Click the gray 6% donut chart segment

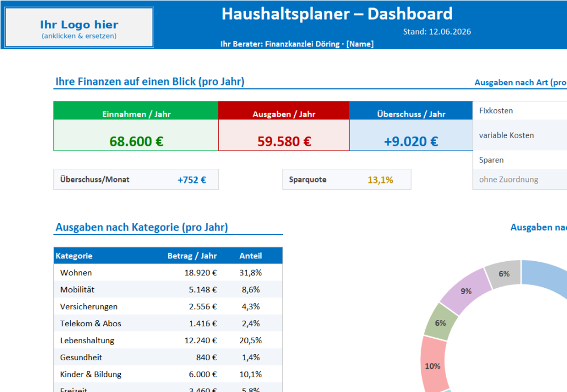[504, 274]
